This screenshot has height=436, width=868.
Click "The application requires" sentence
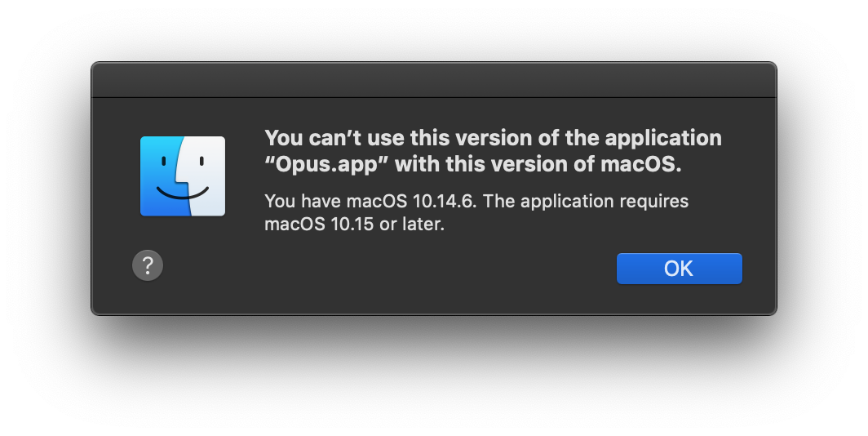pyautogui.click(x=587, y=201)
